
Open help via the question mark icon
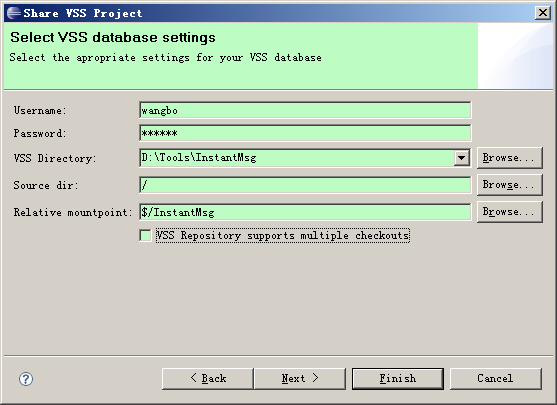click(26, 379)
